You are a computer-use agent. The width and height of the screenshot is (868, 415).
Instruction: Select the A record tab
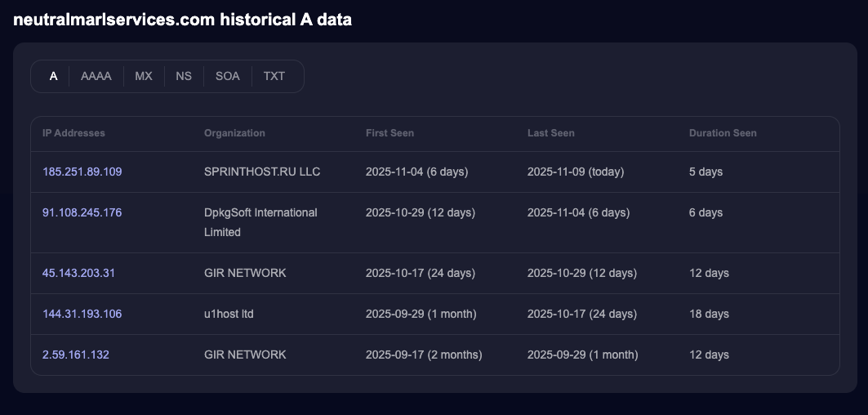pyautogui.click(x=53, y=76)
